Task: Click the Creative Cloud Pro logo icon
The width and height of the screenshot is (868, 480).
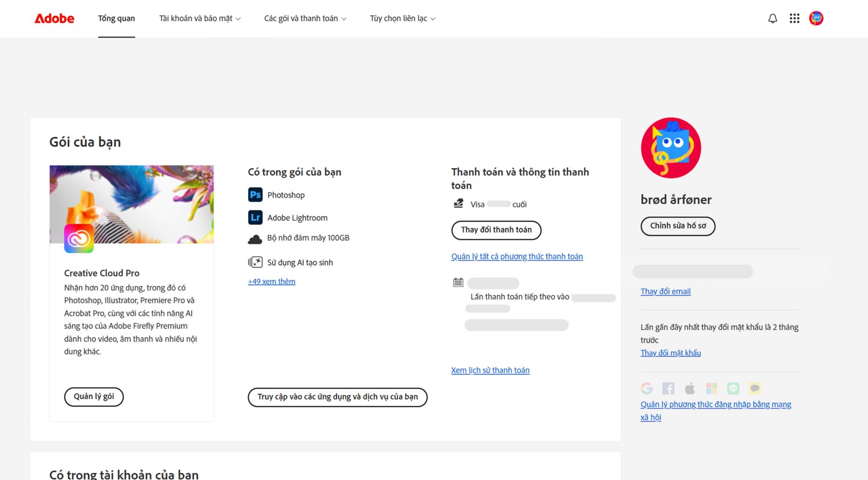Action: tap(79, 238)
